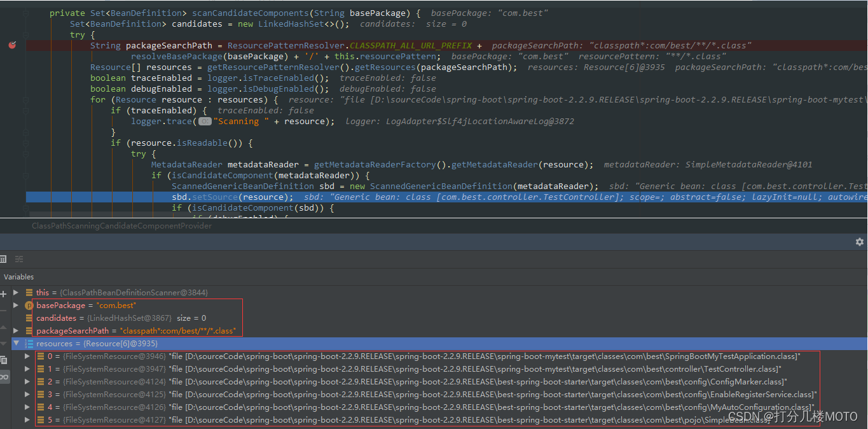Expand resources element 4 node
This screenshot has width=868, height=429.
[x=27, y=407]
